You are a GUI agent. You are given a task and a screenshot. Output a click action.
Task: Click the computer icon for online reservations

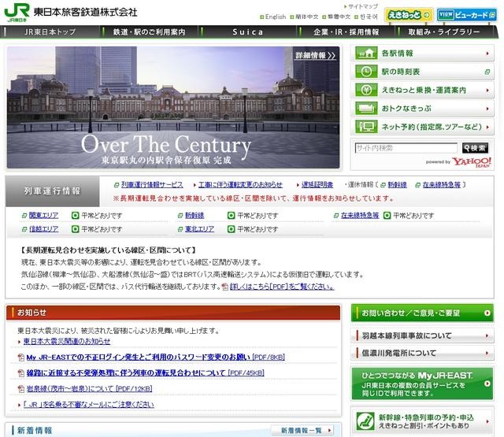366,127
